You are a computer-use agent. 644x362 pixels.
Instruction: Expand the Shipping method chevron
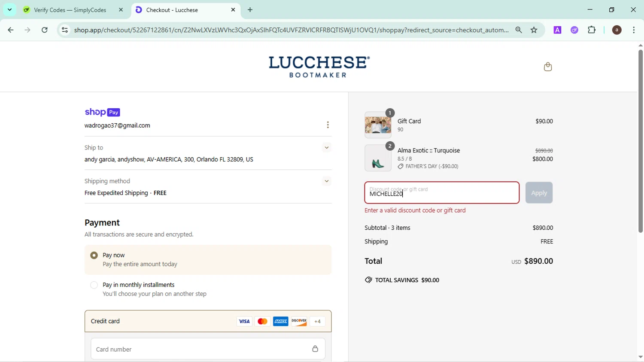click(327, 181)
